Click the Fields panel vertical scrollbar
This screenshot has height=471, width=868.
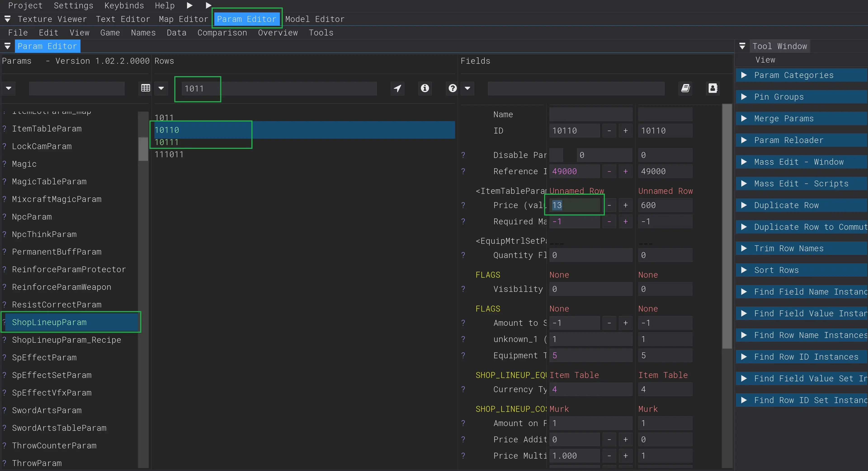tap(727, 226)
